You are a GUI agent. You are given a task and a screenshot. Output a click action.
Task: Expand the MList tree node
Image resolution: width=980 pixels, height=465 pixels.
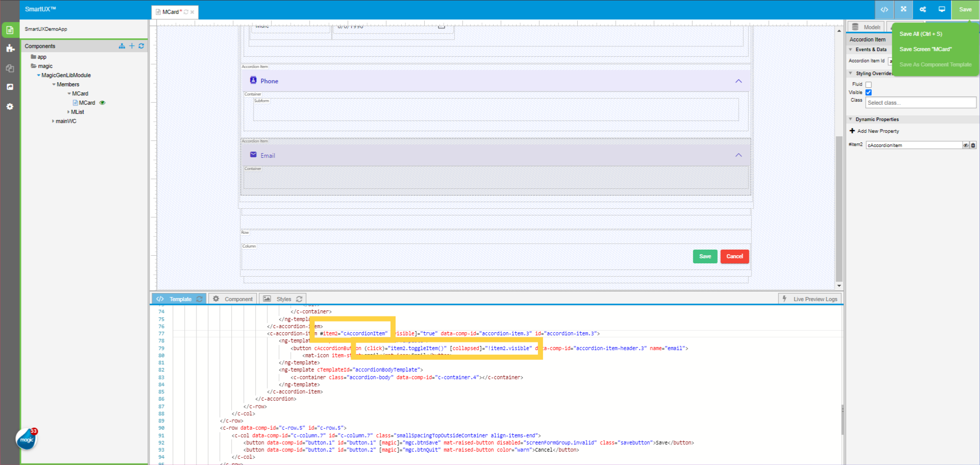coord(69,112)
